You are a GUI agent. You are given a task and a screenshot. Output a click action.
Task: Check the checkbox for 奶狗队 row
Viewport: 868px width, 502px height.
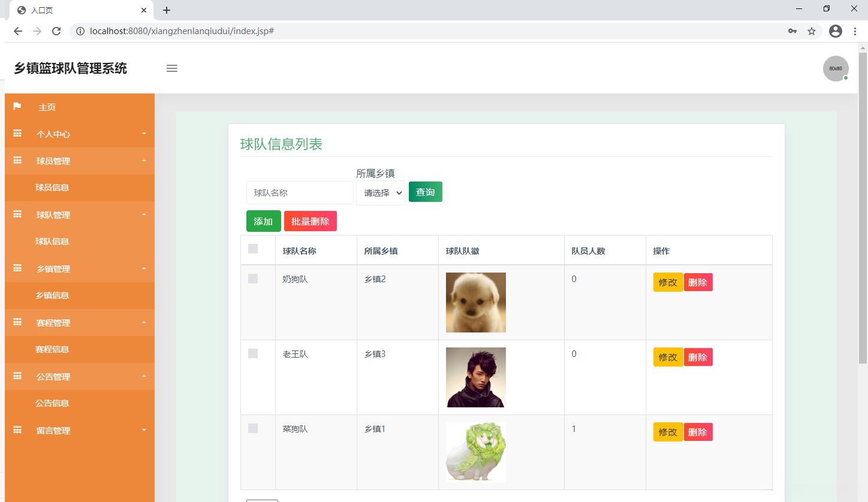tap(253, 279)
